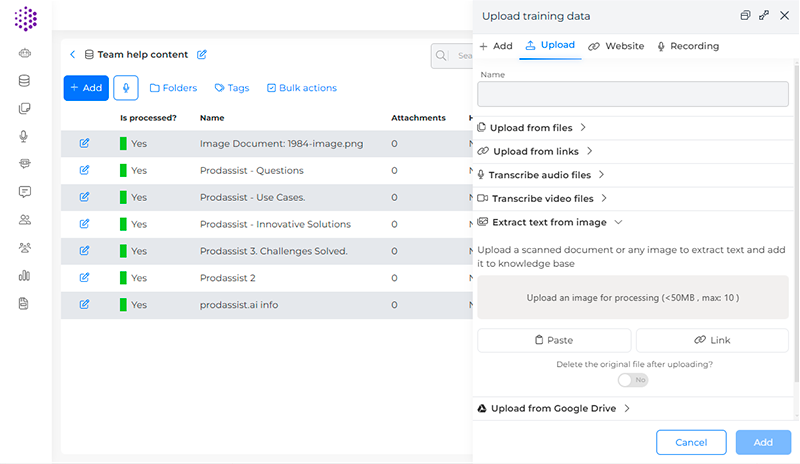Open edit for prodassist.ai info row

pos(84,305)
